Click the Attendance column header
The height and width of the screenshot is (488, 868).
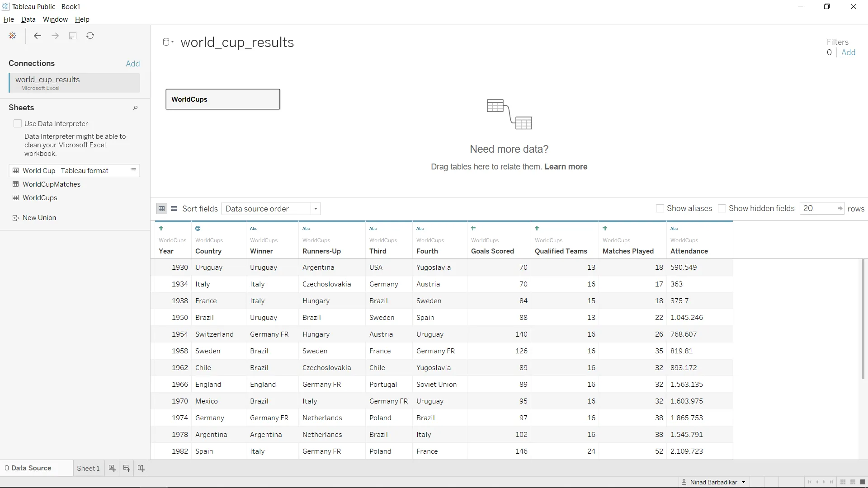689,251
